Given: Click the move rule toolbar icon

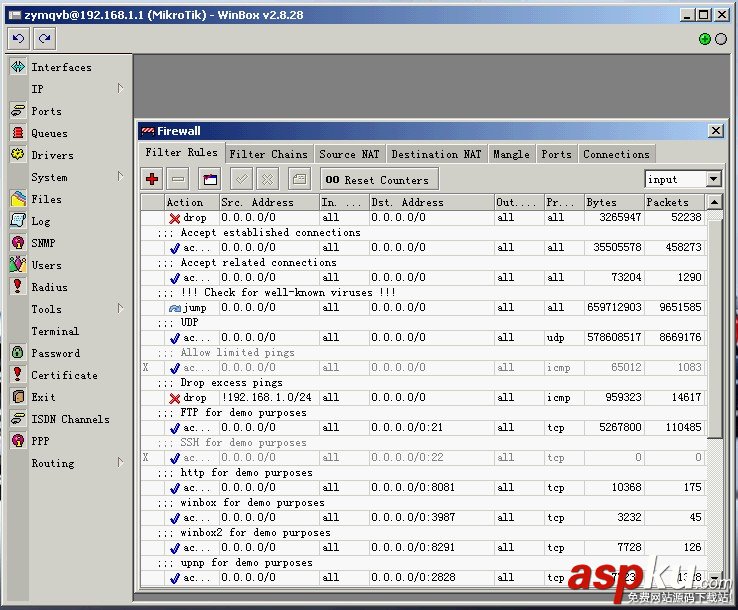Looking at the screenshot, I should point(299,179).
